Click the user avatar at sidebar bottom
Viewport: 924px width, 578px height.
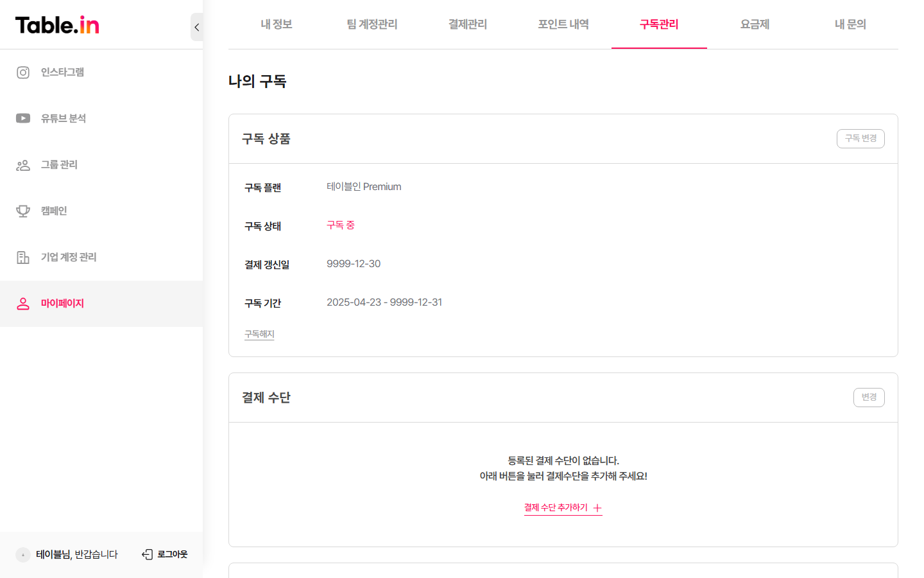[23, 554]
